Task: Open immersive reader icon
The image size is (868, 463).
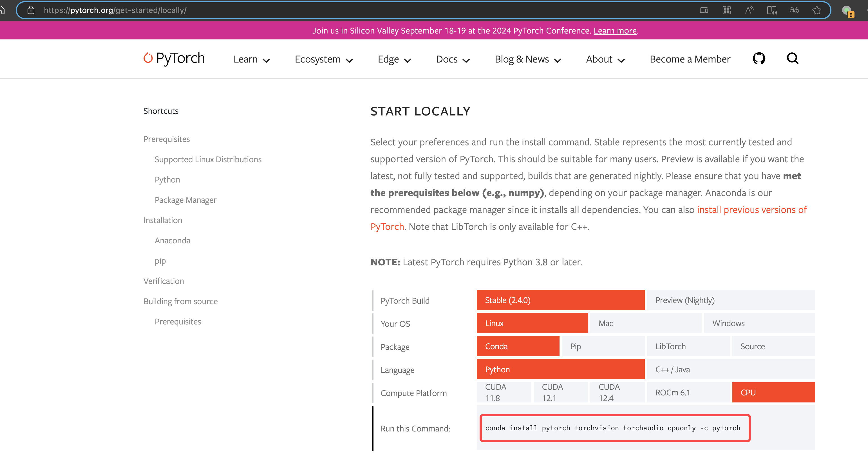Action: (772, 10)
